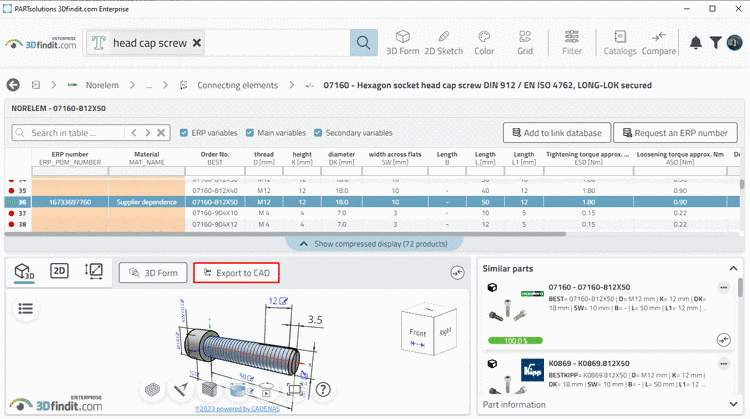The height and width of the screenshot is (419, 750).
Task: Click the table horizontal scrollbar
Action: tap(285, 234)
